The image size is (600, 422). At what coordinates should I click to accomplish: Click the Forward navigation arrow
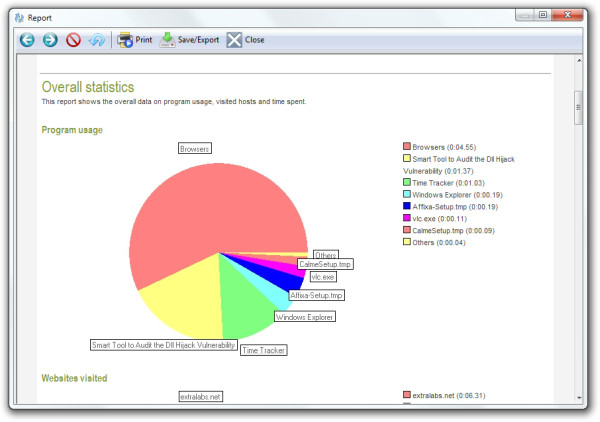pyautogui.click(x=49, y=40)
